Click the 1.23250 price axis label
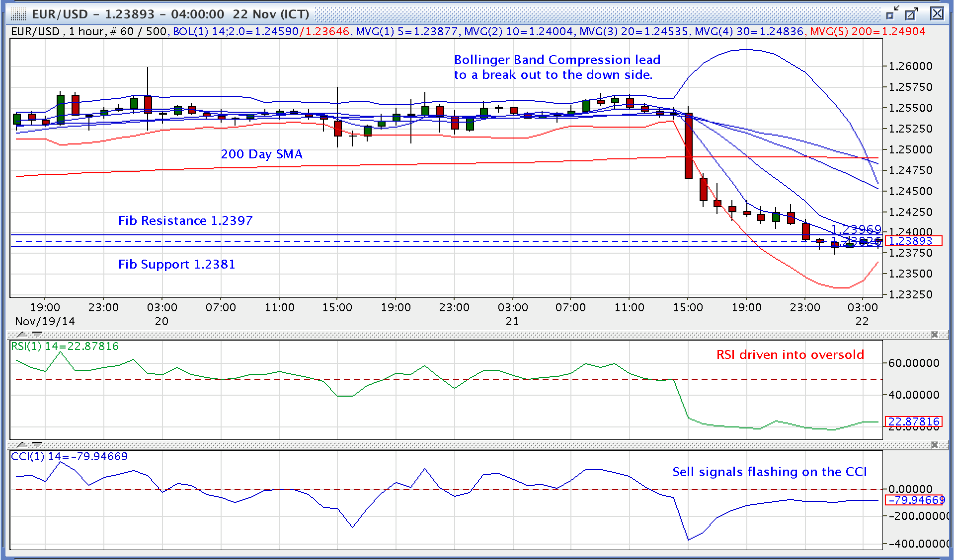Image resolution: width=954 pixels, height=560 pixels. (911, 294)
